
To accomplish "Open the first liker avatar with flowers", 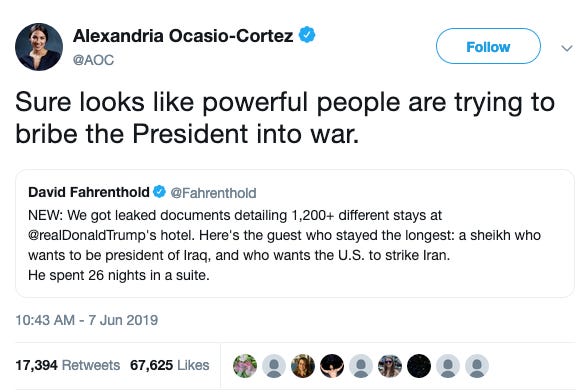I will [245, 366].
